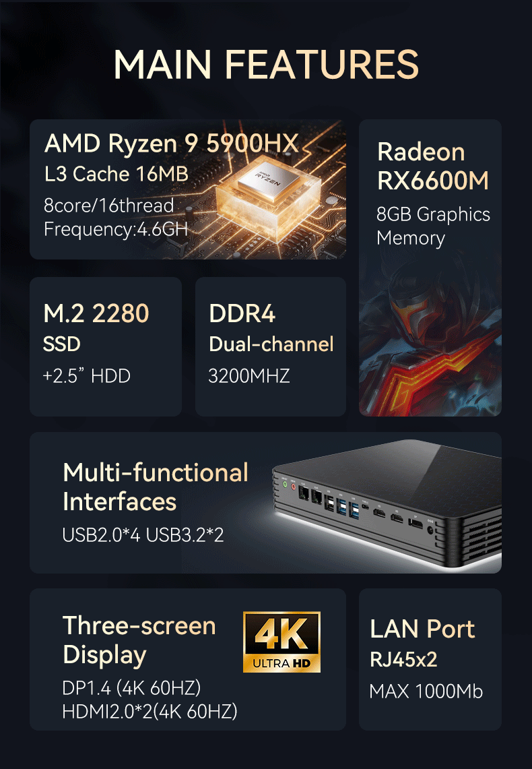The width and height of the screenshot is (532, 769).
Task: Click the glowing Ryzen chip image
Action: tap(268, 196)
